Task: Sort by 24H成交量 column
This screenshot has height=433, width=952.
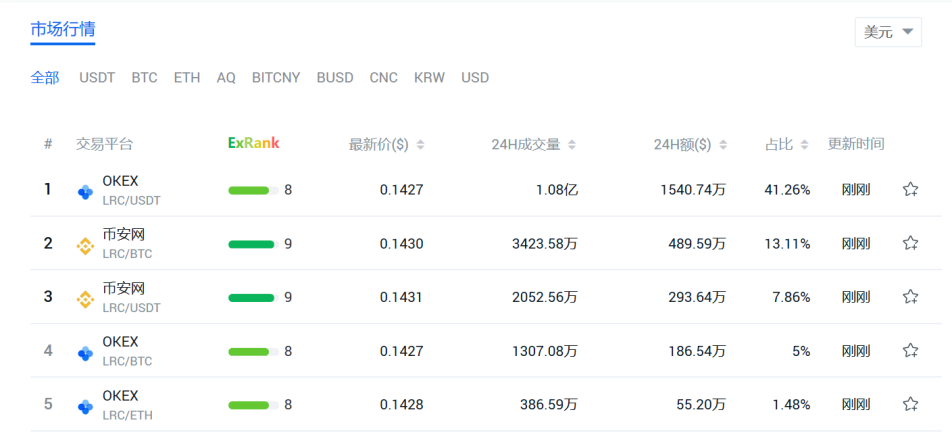Action: pos(571,145)
